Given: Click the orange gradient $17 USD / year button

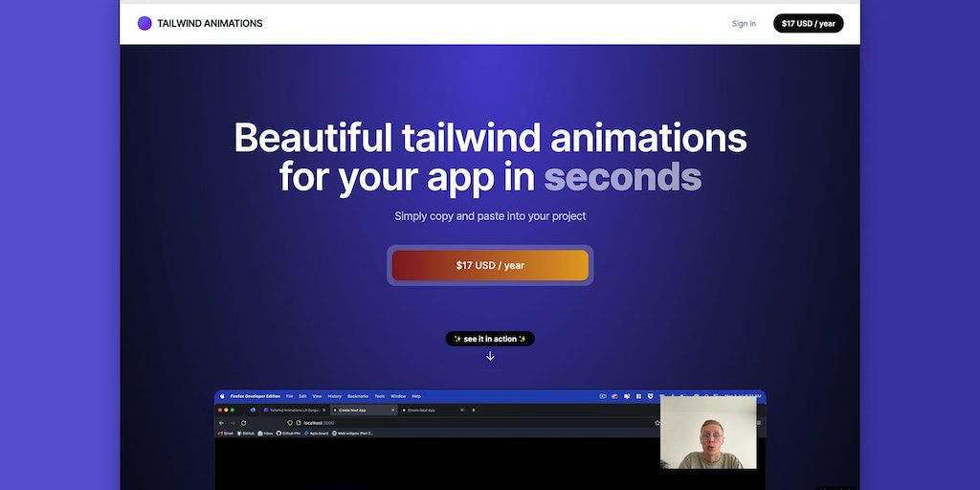Looking at the screenshot, I should pos(490,265).
